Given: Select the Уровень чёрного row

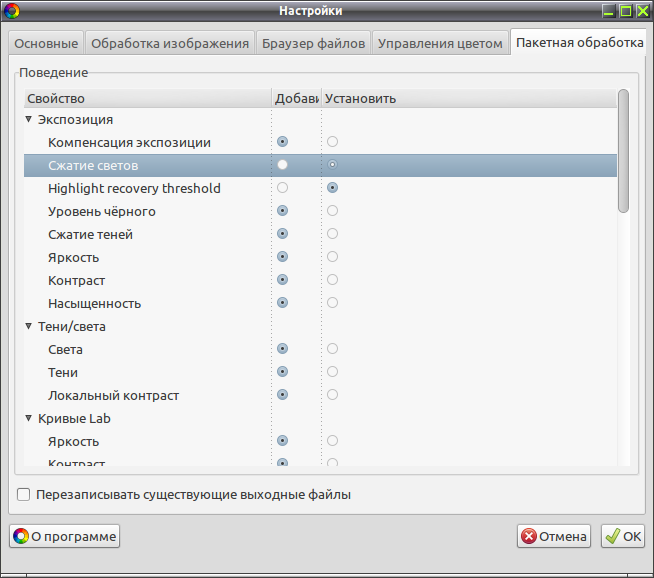Looking at the screenshot, I should click(320, 211).
